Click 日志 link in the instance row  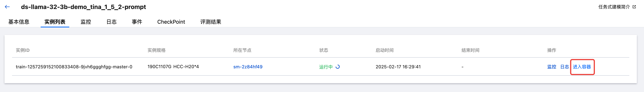564,67
